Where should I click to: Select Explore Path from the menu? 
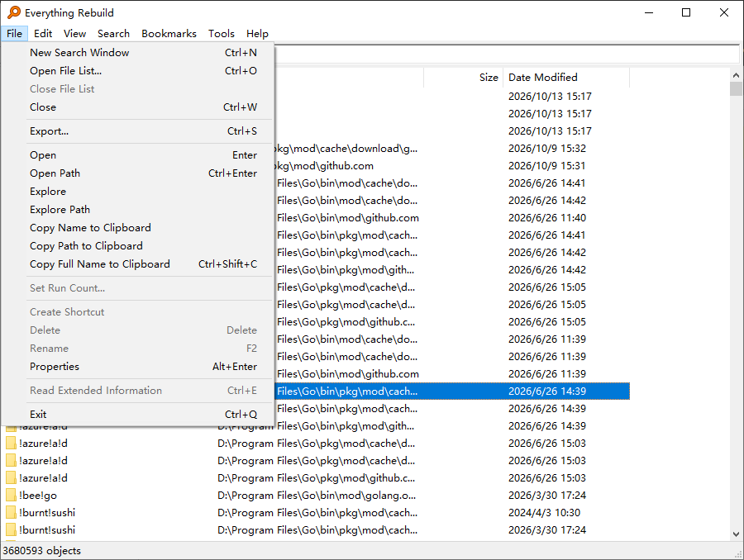tap(138, 210)
